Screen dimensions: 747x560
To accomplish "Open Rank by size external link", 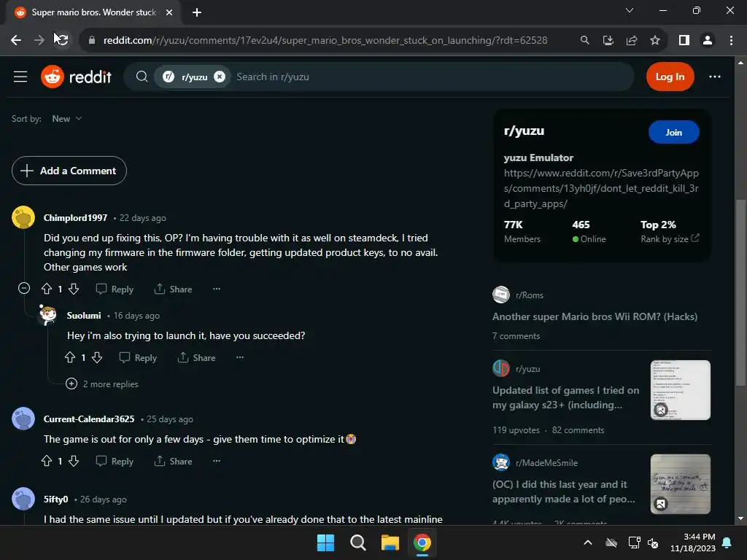I will [670, 238].
